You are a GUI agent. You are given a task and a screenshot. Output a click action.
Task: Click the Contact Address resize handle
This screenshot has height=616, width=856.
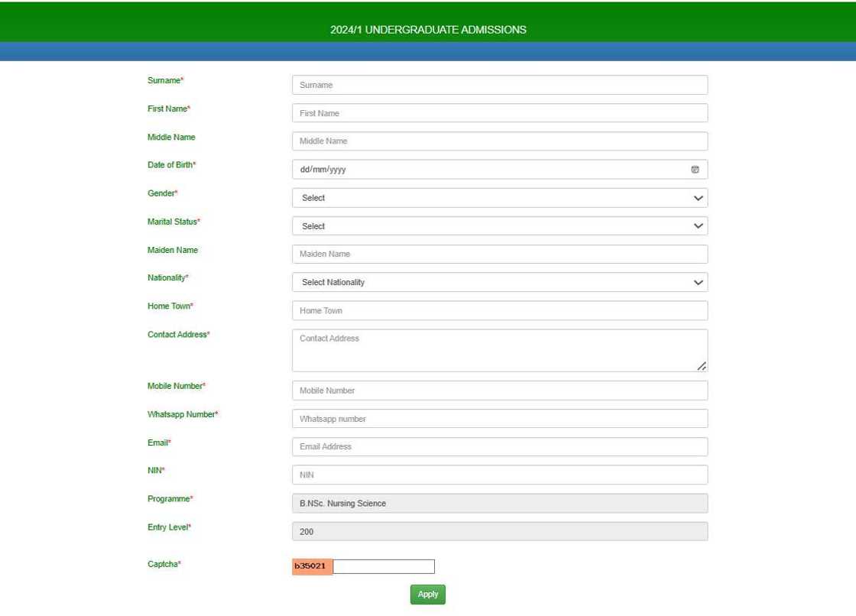point(702,366)
